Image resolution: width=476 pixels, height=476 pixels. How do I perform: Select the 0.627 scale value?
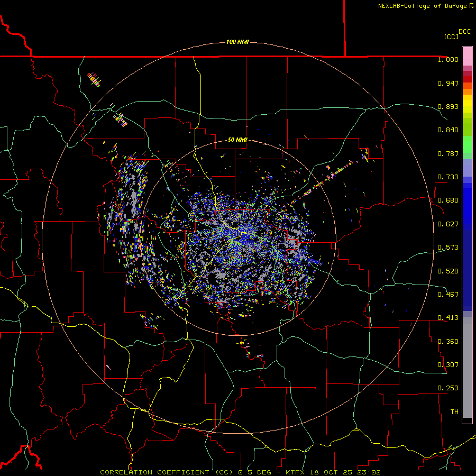click(448, 224)
